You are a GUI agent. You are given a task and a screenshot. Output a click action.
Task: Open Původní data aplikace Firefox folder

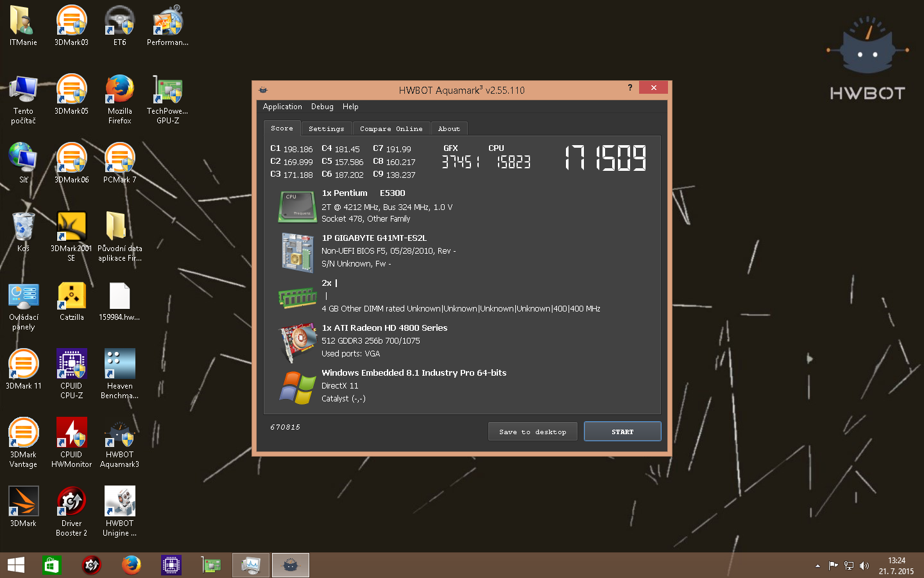point(119,236)
